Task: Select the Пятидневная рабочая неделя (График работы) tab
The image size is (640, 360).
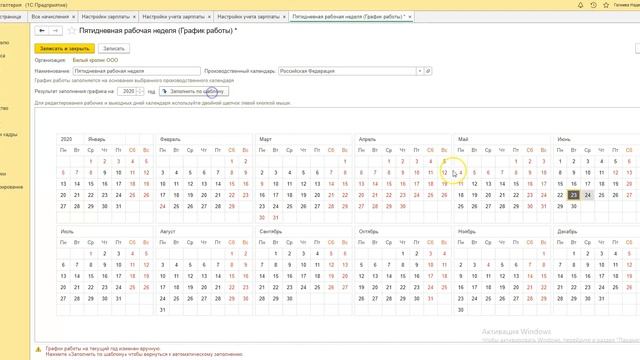Action: coord(348,17)
